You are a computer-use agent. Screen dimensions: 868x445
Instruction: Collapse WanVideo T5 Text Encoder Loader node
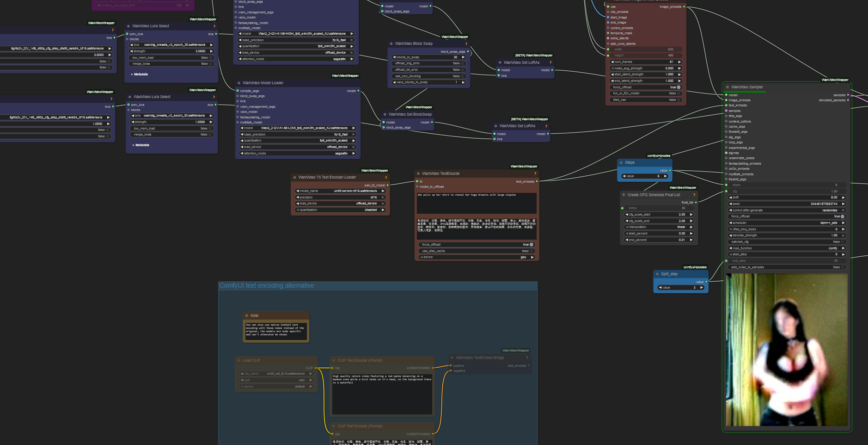click(x=294, y=177)
